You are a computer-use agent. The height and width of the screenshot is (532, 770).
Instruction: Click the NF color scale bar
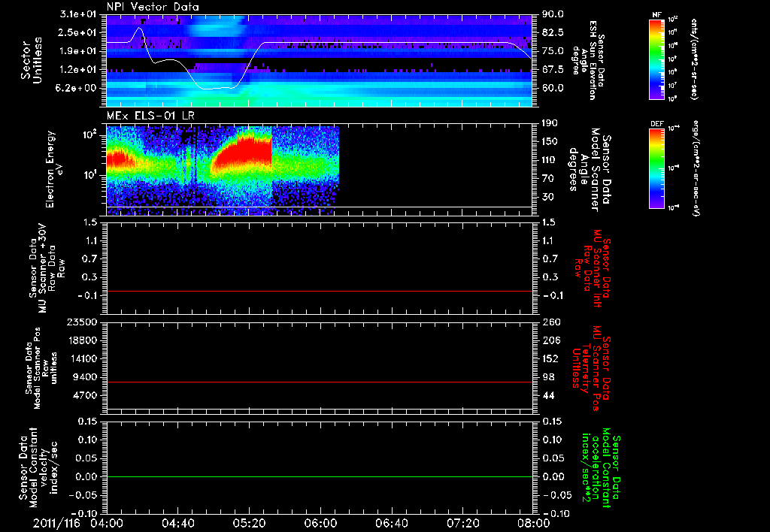click(656, 59)
